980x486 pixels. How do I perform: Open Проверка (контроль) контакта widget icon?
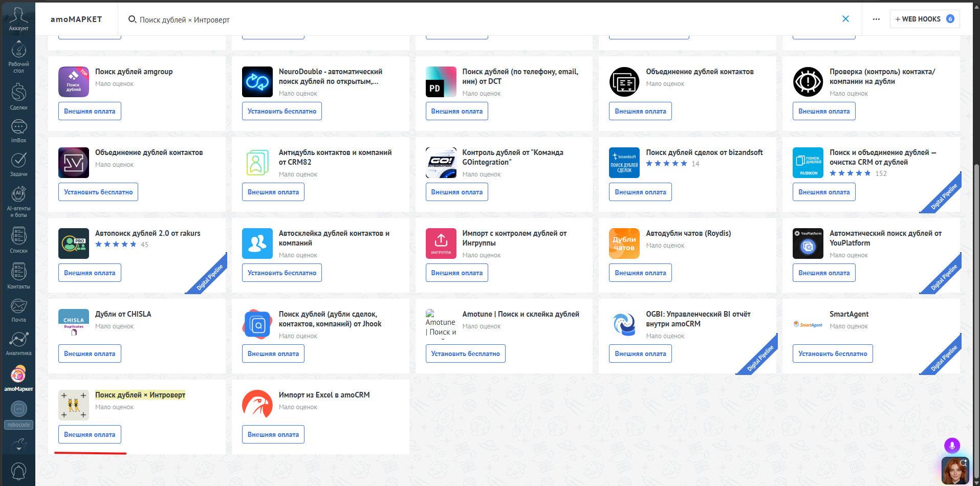808,82
